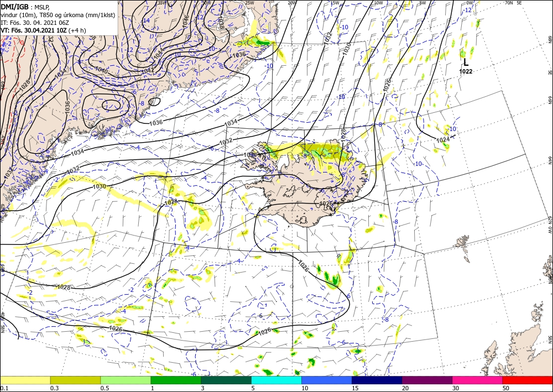Select the 35W longitude label
Viewport: 553px width, 392px height.
162,3
